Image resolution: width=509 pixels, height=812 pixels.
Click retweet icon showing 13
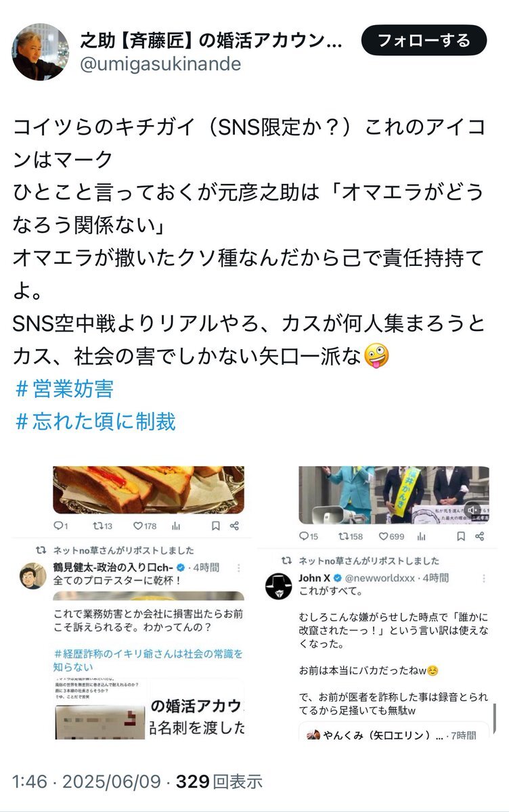pyautogui.click(x=102, y=525)
